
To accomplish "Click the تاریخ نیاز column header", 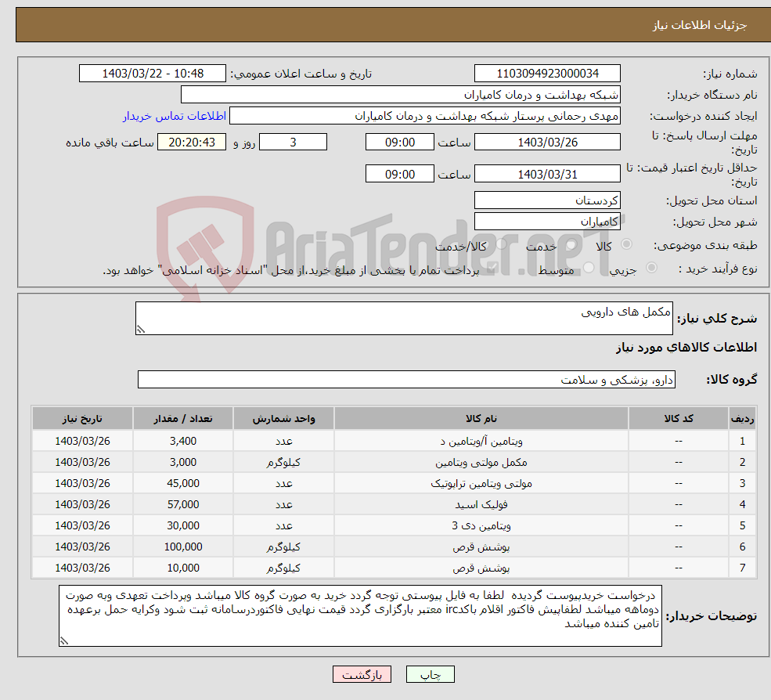I will point(82,419).
